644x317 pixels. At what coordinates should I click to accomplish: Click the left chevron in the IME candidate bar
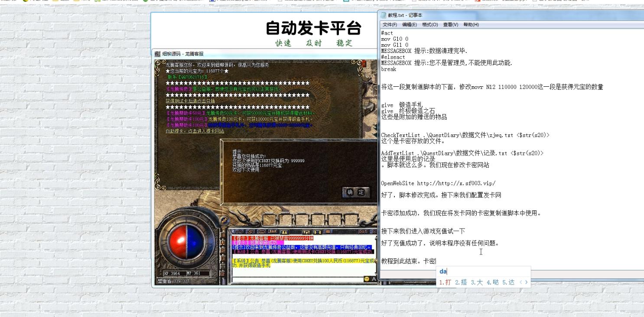click(x=520, y=282)
